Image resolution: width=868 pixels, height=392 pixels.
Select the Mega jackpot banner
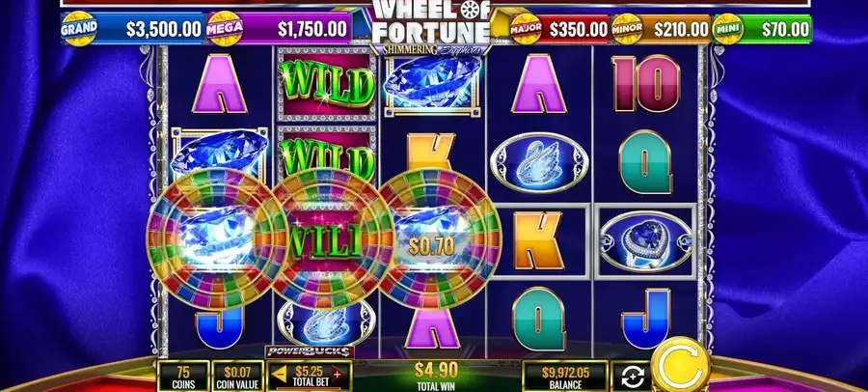(279, 28)
